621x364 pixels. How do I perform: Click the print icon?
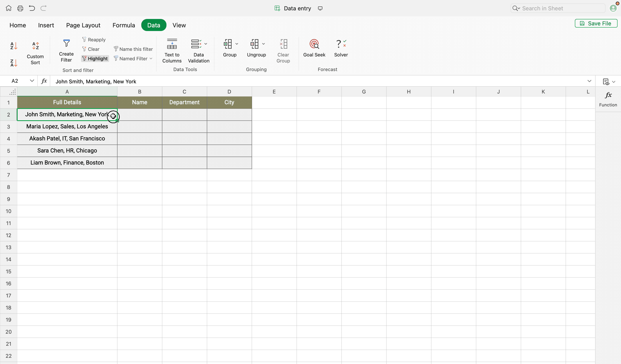click(20, 8)
